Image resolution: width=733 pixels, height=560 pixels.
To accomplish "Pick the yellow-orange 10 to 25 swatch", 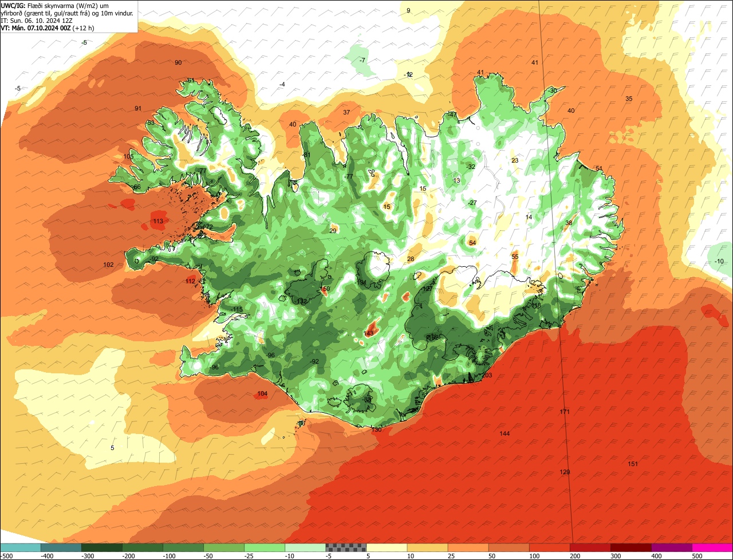I will tap(427, 547).
